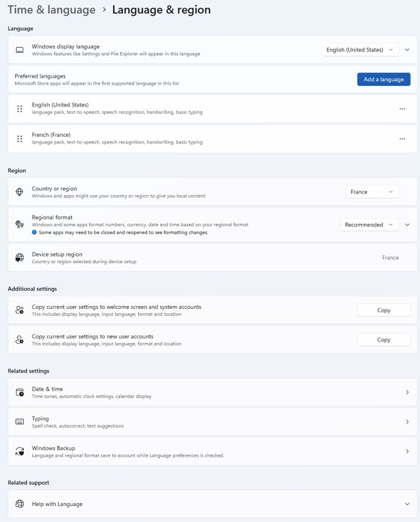Click the formatting changes reopen apps notice
This screenshot has height=522, width=420.
[123, 233]
